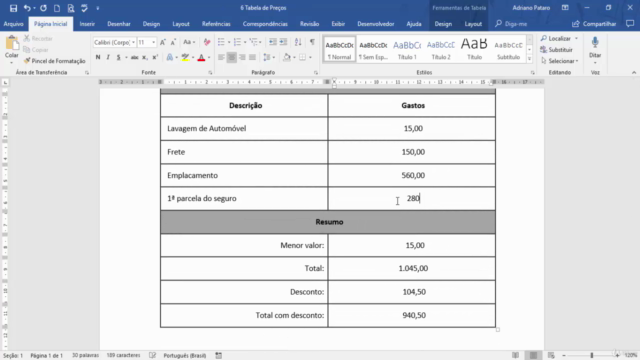The width and height of the screenshot is (640, 360).
Task: Adjust the zoom slider handle
Action: [591, 356]
